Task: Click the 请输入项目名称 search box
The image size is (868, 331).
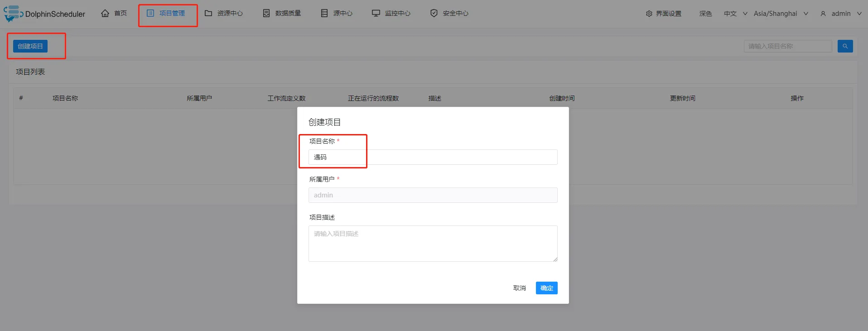Action: [788, 46]
